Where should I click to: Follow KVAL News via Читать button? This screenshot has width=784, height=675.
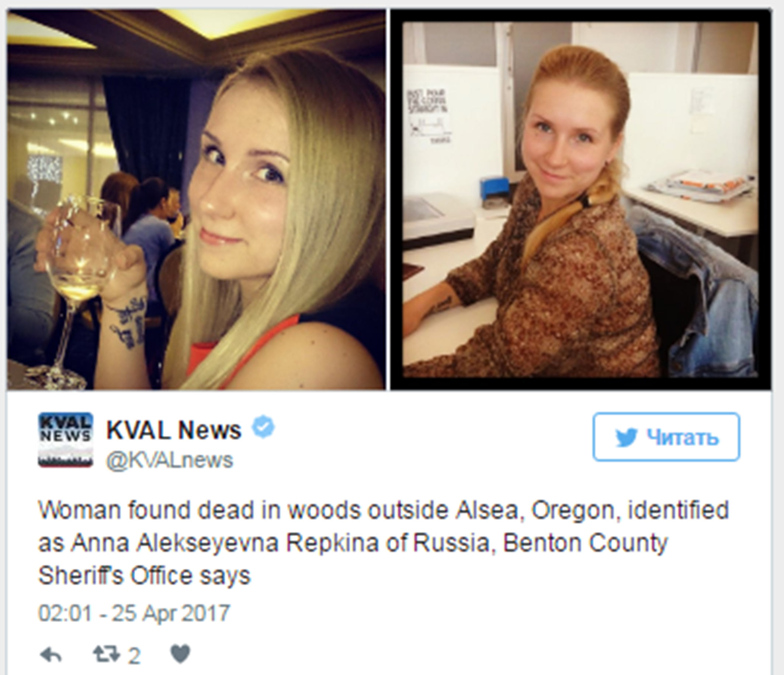coord(666,437)
